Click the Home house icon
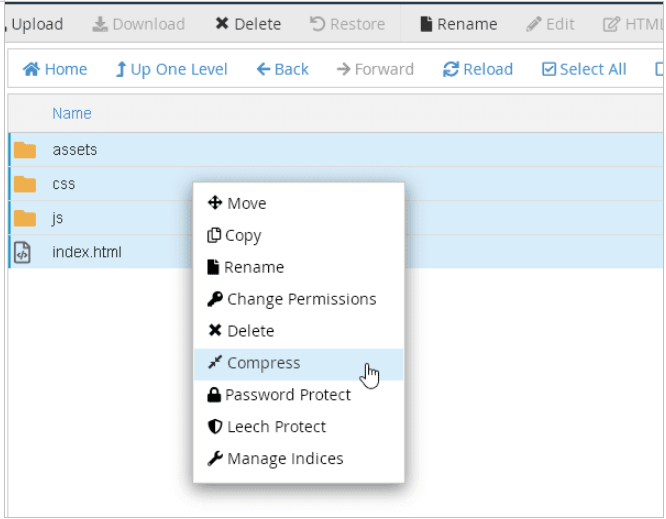The width and height of the screenshot is (666, 519). click(x=31, y=69)
